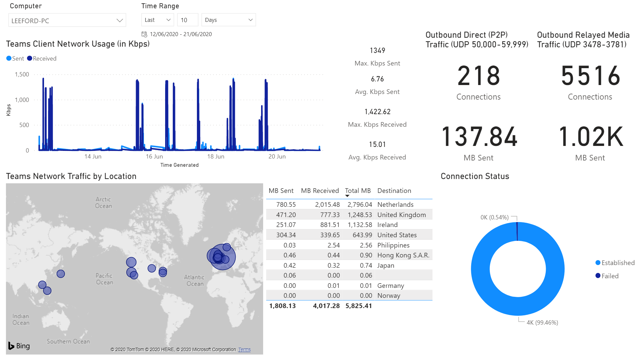This screenshot has height=361, width=644.
Task: Open the Terms link on the map
Action: pyautogui.click(x=245, y=349)
